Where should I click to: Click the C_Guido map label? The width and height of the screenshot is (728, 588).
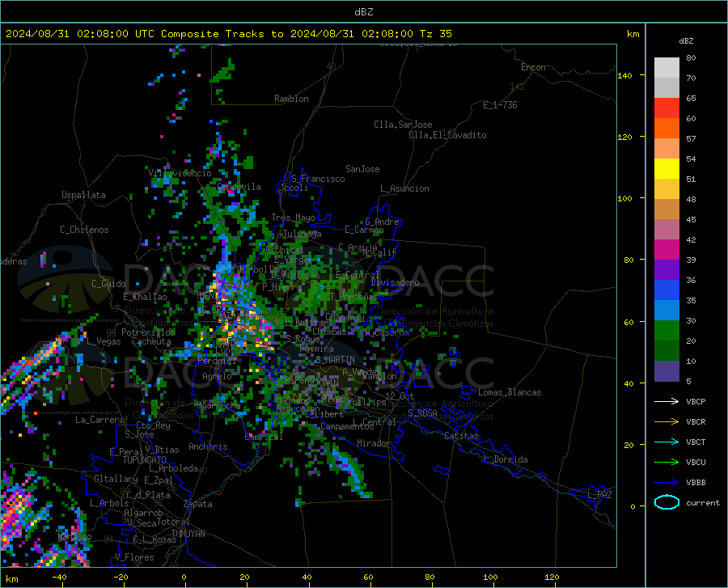(108, 284)
